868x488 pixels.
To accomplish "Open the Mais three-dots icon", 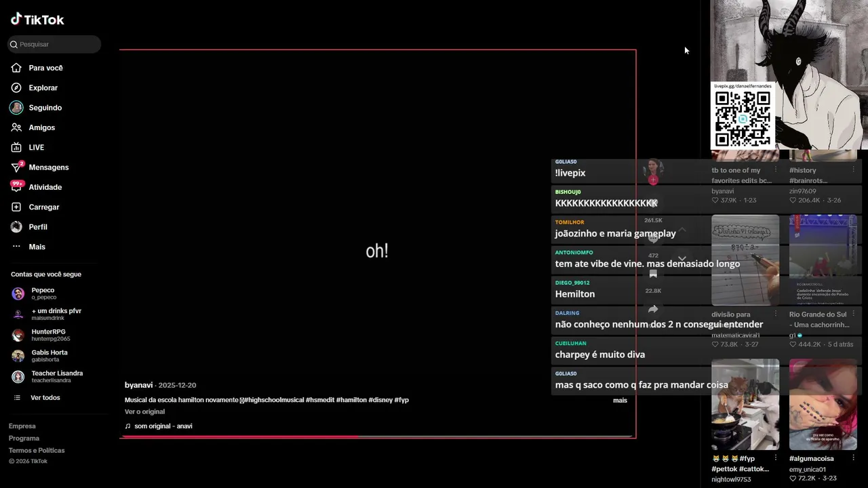I will pyautogui.click(x=16, y=247).
